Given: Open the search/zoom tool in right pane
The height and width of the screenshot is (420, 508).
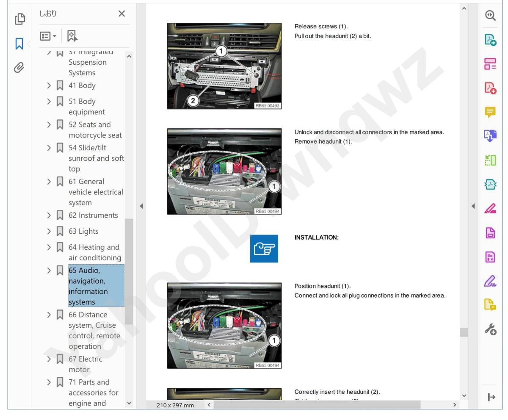Looking at the screenshot, I should tap(490, 15).
